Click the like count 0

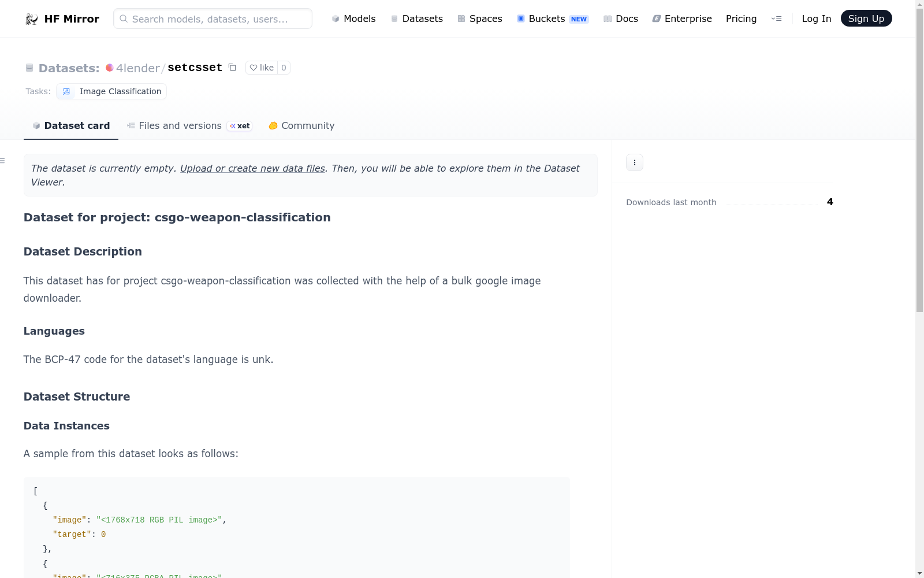284,68
